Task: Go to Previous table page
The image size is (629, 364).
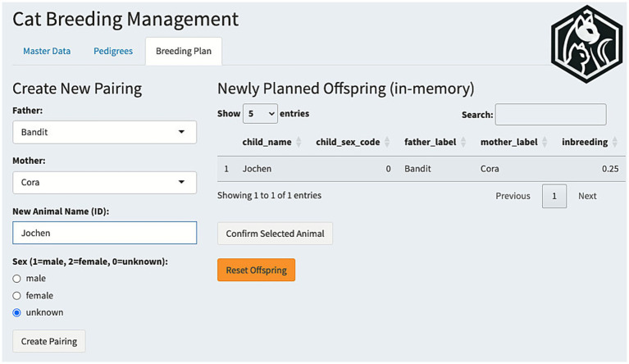Action: pyautogui.click(x=513, y=196)
